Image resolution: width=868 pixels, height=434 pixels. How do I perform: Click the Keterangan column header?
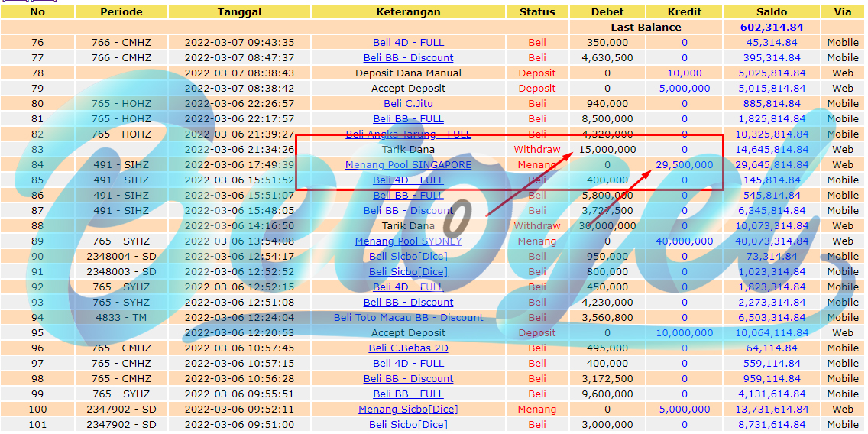408,11
